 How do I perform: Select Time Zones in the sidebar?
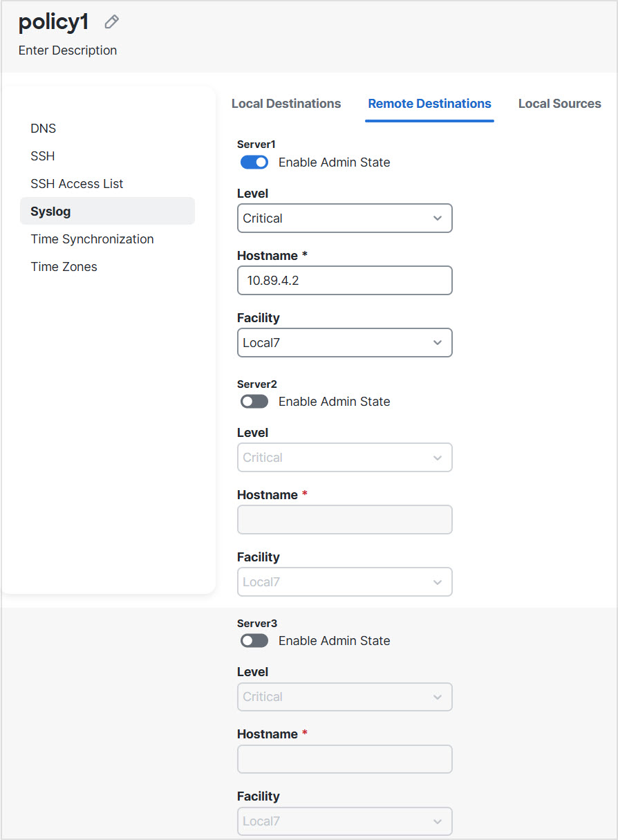(x=64, y=266)
